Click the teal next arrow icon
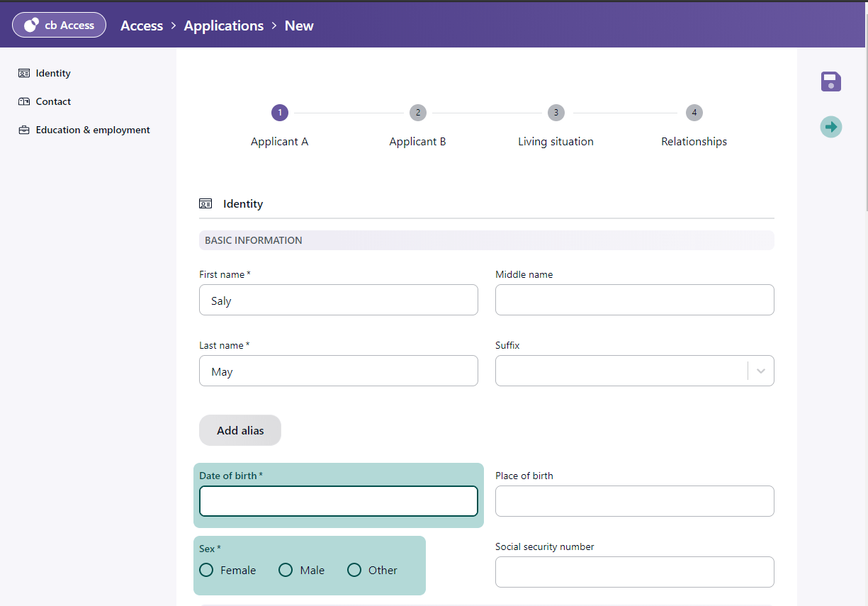This screenshot has height=606, width=868. tap(831, 127)
